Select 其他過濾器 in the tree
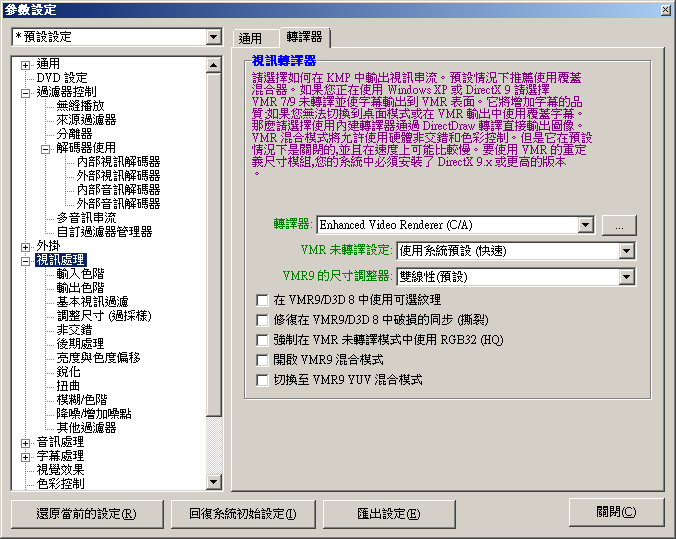Viewport: 676px width, 539px height. [86, 428]
